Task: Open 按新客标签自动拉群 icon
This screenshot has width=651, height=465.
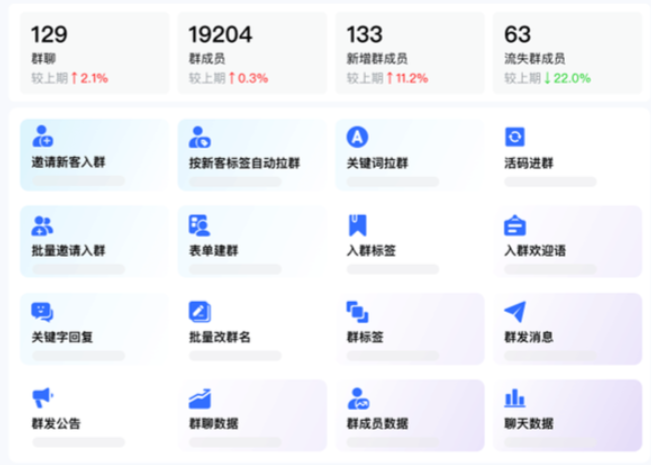Action: pos(200,137)
